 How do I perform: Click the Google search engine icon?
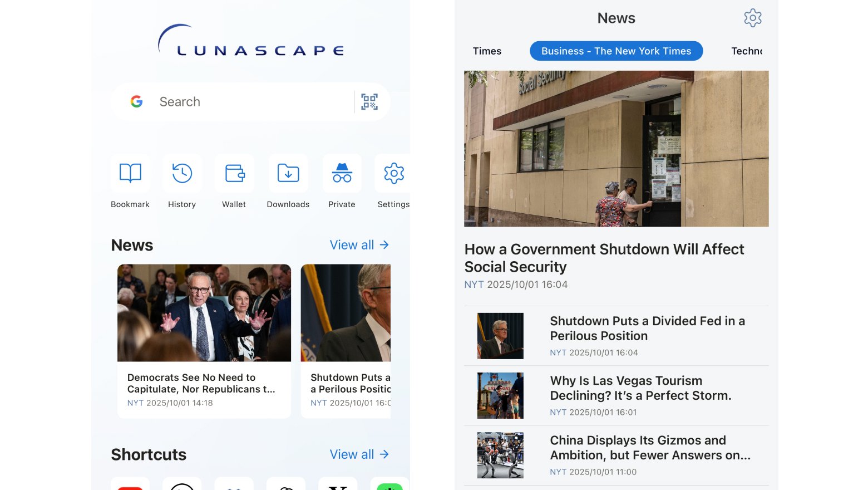[x=137, y=102]
